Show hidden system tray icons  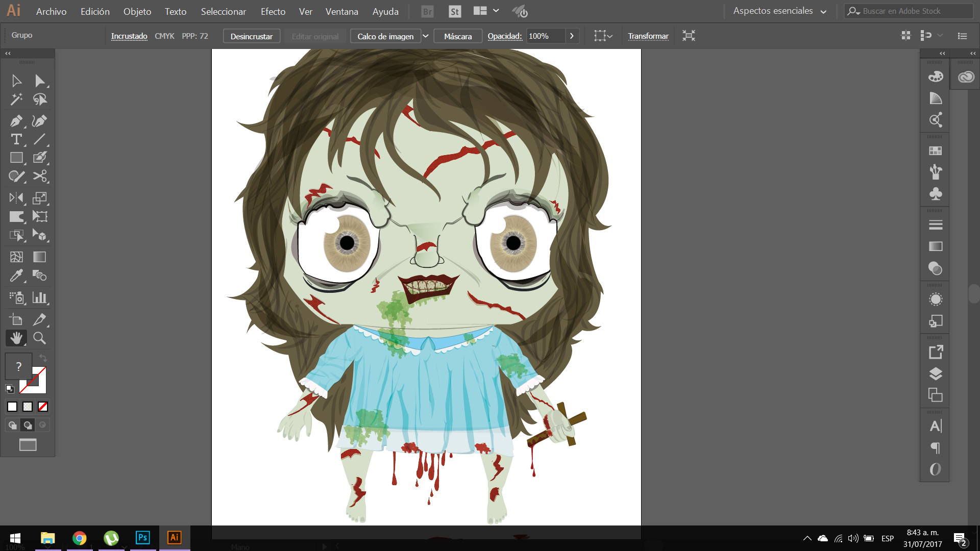(x=807, y=538)
